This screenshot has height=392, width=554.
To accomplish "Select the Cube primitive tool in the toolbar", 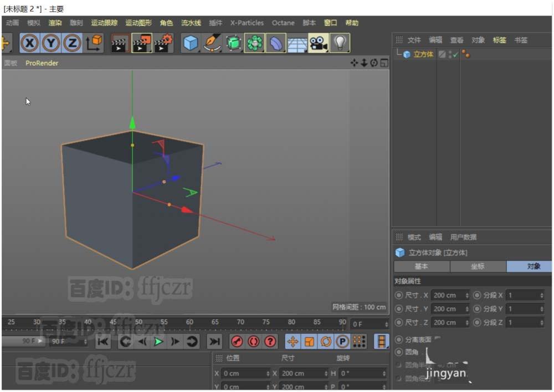I will 190,43.
